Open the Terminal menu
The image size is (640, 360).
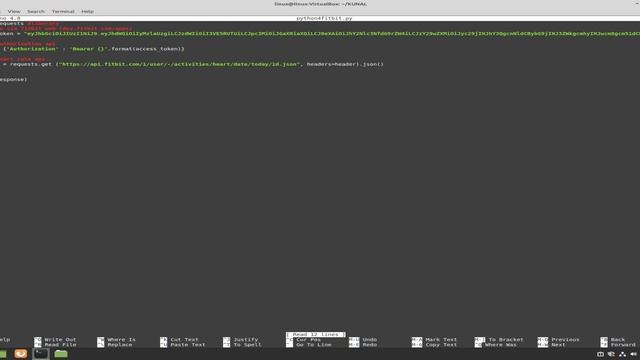pyautogui.click(x=63, y=11)
